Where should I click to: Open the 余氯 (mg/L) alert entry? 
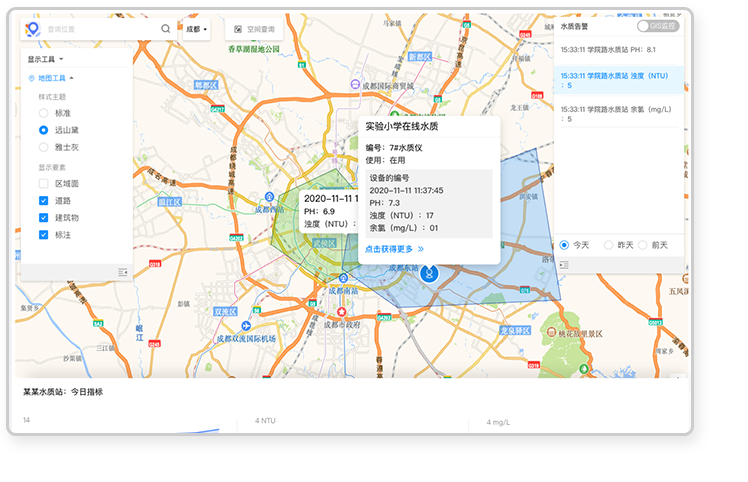tap(619, 114)
